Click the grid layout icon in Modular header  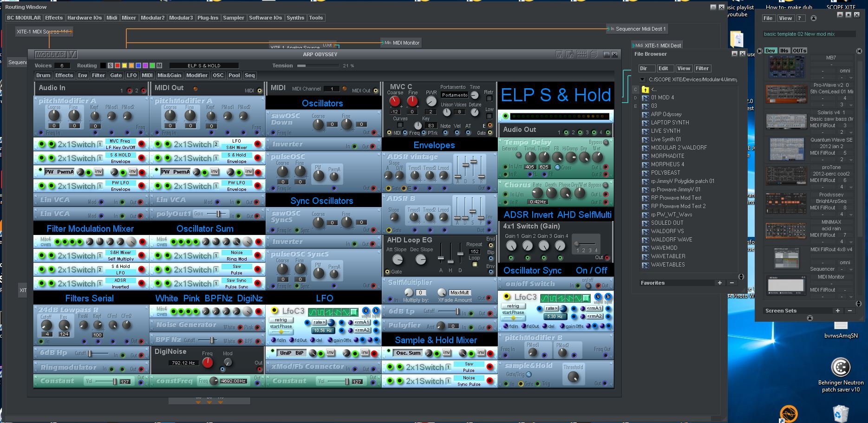click(581, 54)
